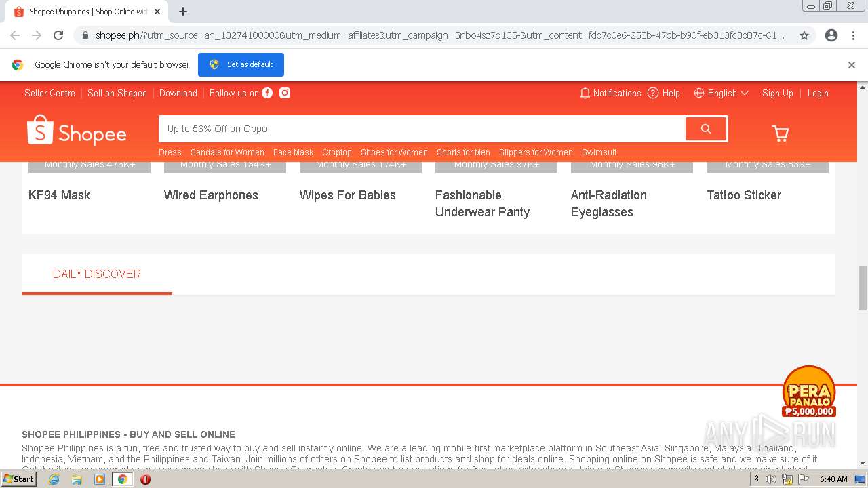This screenshot has width=868, height=488.
Task: Search suggestion Swimsuit
Action: coord(599,152)
